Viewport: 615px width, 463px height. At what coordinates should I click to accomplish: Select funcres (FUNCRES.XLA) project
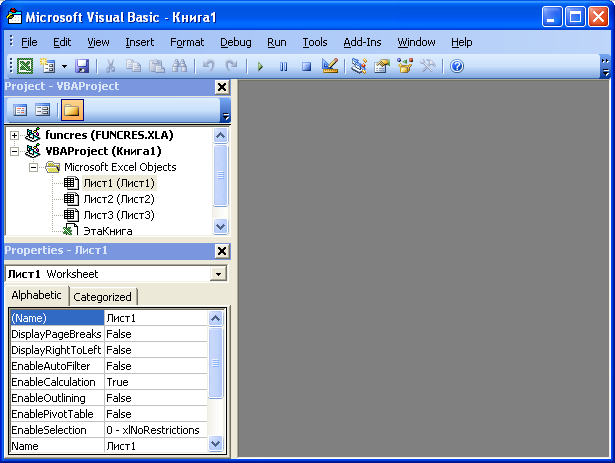click(109, 135)
